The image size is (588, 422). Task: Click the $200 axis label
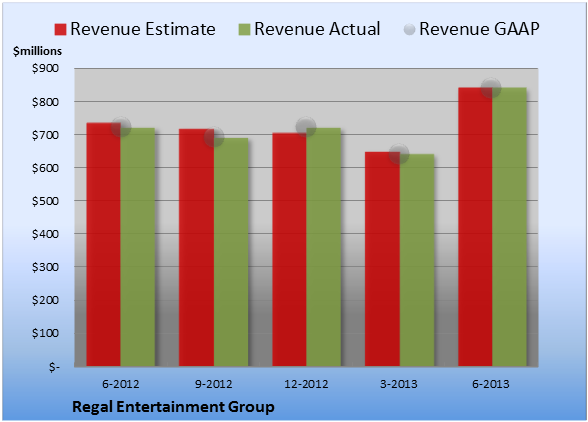click(45, 300)
